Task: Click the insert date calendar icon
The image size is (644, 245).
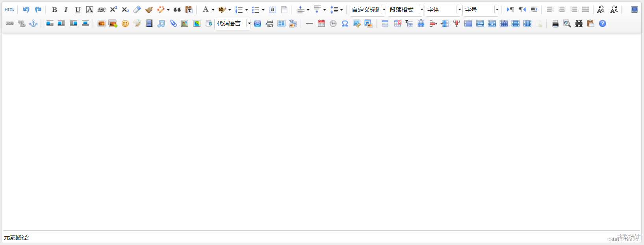Action: [321, 24]
